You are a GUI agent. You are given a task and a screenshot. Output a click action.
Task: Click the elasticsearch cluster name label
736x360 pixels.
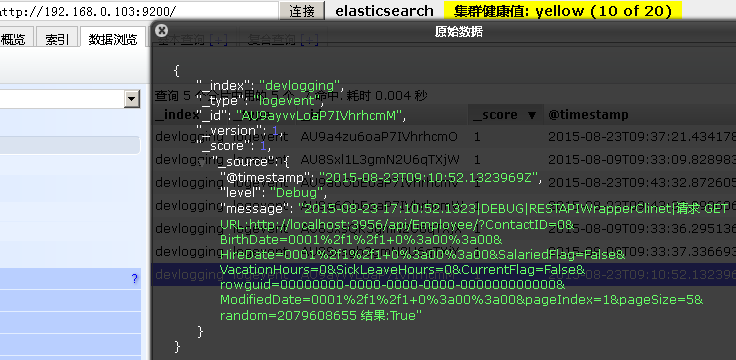coord(384,11)
